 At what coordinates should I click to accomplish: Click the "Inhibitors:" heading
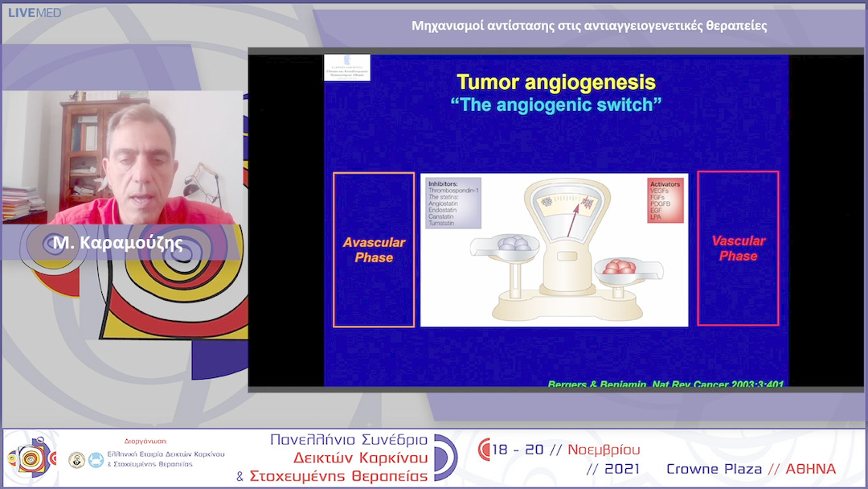443,184
